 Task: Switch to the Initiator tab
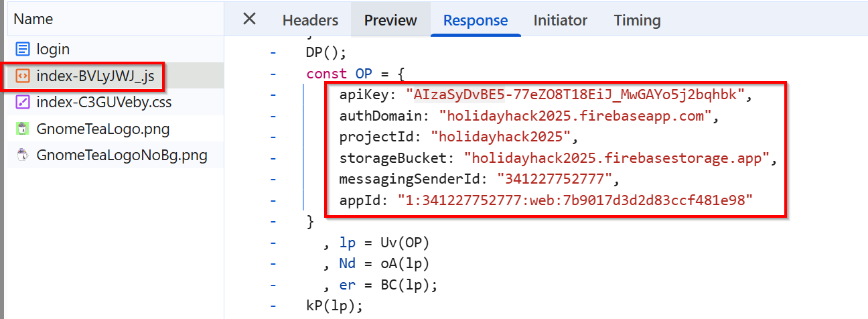tap(560, 20)
